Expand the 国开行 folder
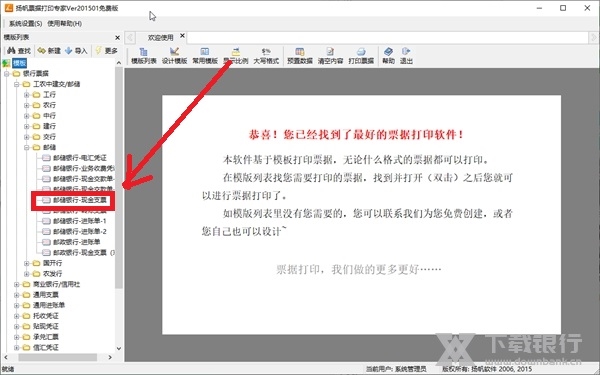 (26, 263)
